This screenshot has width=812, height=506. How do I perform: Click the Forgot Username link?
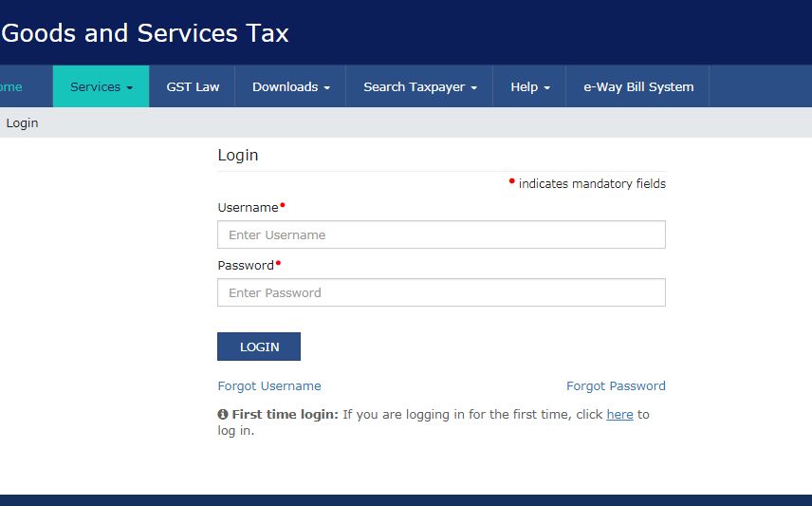(269, 386)
